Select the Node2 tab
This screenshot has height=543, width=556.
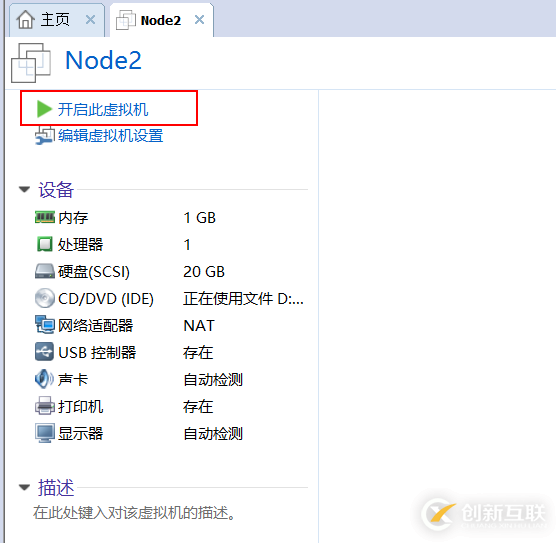pyautogui.click(x=161, y=20)
